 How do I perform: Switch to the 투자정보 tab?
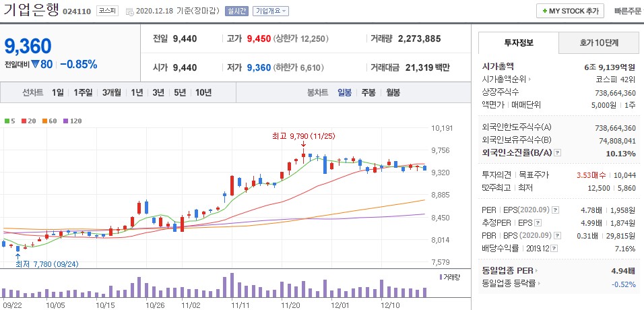[518, 42]
